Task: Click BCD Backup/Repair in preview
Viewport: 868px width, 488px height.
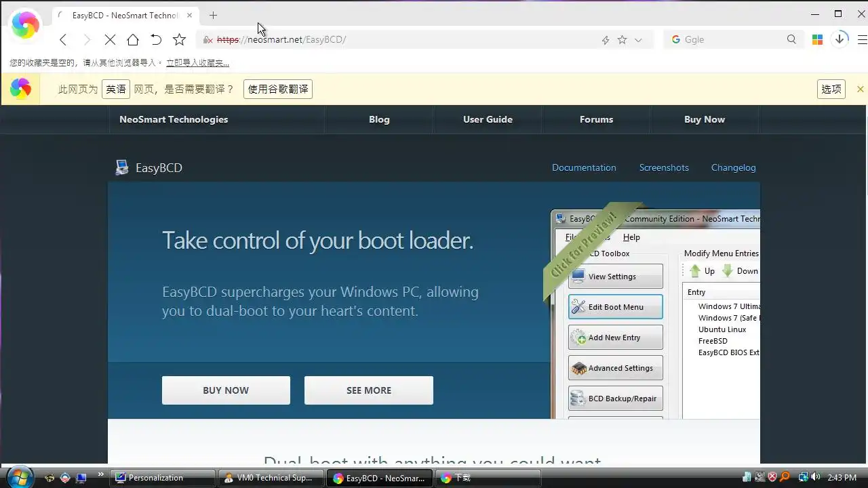Action: coord(615,399)
